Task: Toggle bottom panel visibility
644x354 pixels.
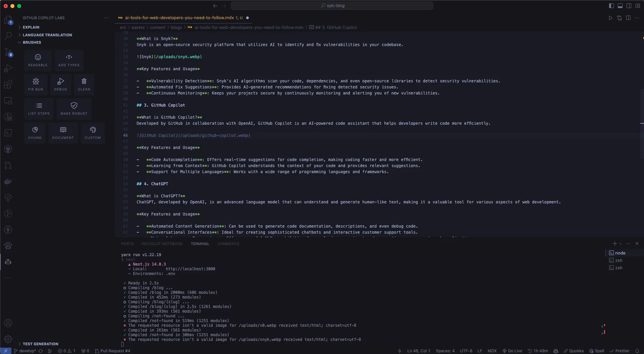Action: [620, 6]
